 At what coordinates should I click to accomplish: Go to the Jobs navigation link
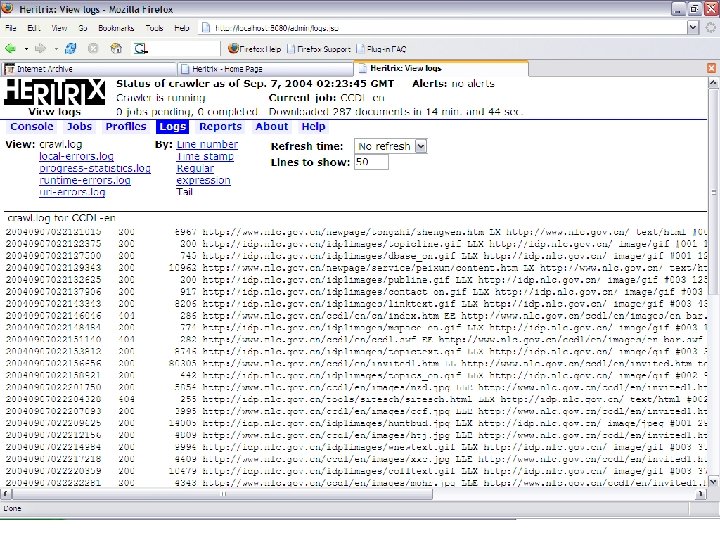pyautogui.click(x=79, y=127)
